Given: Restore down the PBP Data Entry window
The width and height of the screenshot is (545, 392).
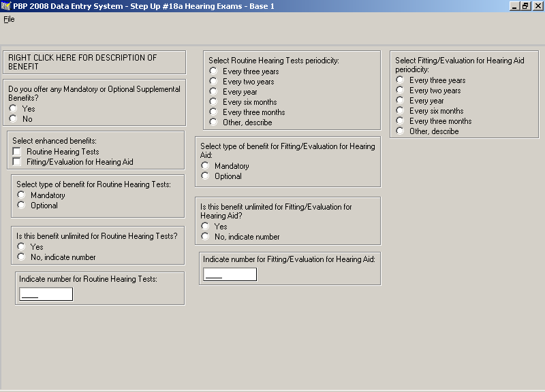Looking at the screenshot, I should click(525, 6).
